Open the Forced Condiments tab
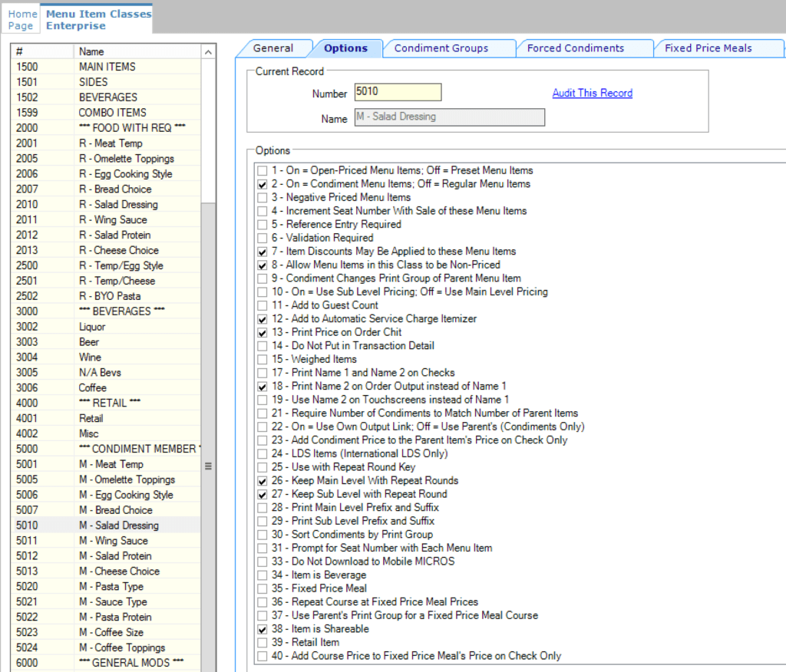The image size is (786, 672). [x=576, y=48]
